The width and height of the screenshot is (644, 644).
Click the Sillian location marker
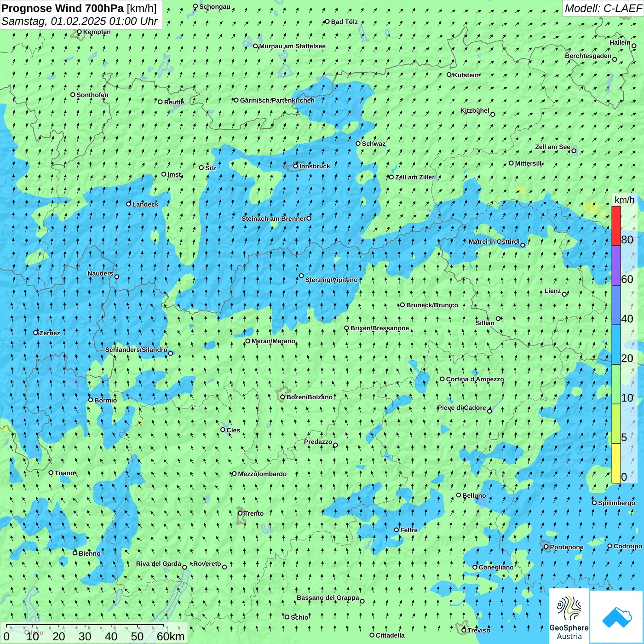[498, 318]
